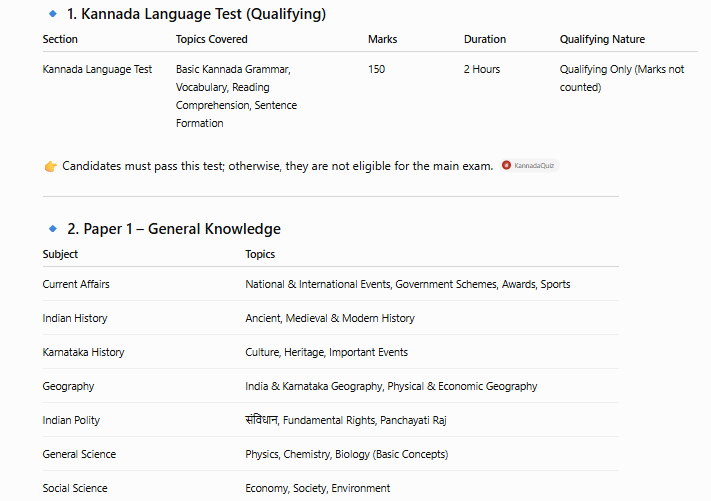Click the 'Section' column header
This screenshot has width=711, height=501.
tap(60, 39)
